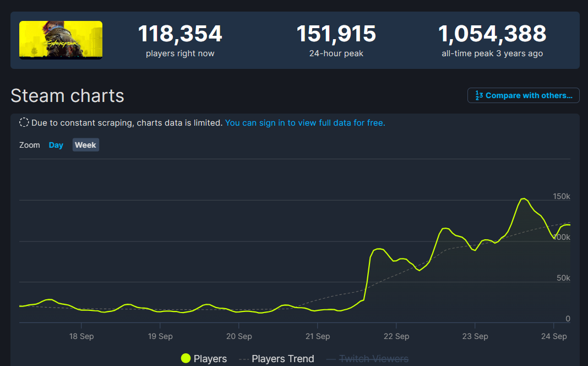Click the 19 Sep axis label

160,336
